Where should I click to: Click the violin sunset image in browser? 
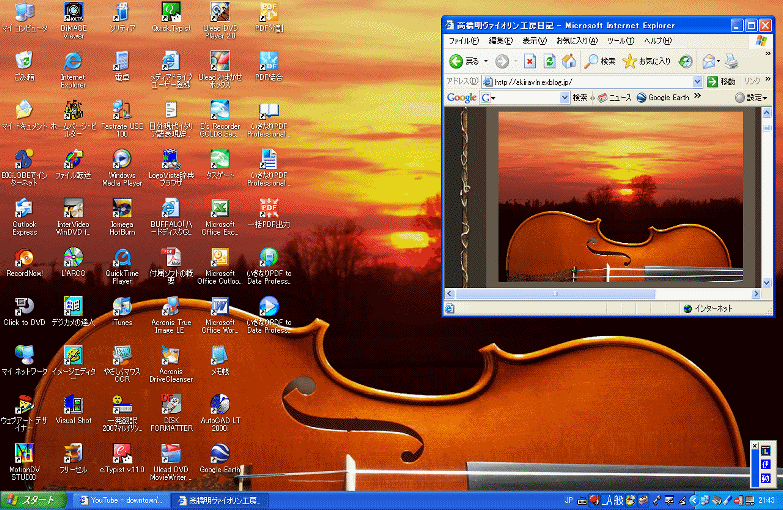coord(621,196)
